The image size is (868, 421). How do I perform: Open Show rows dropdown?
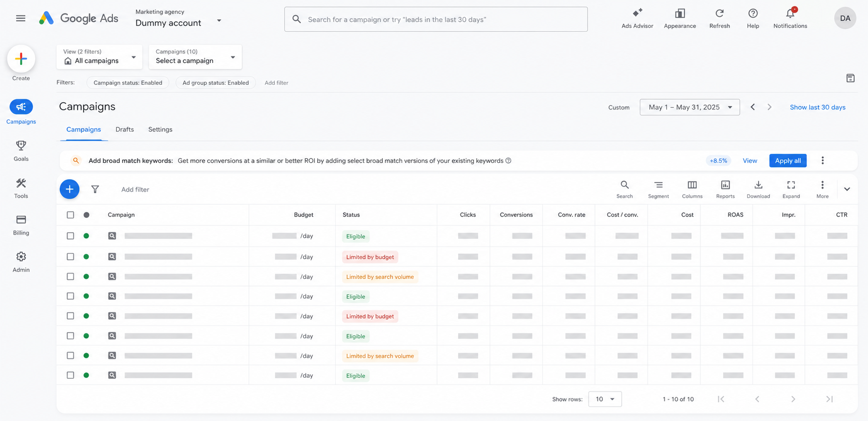[605, 399]
